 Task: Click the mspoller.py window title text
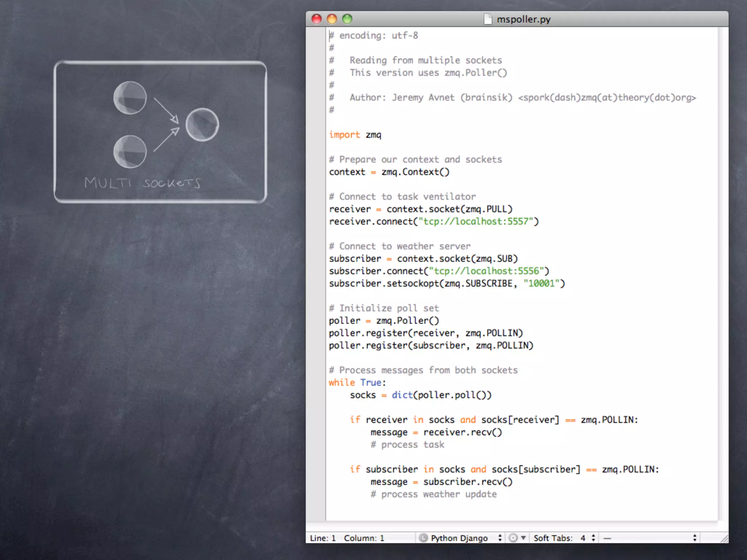point(523,19)
